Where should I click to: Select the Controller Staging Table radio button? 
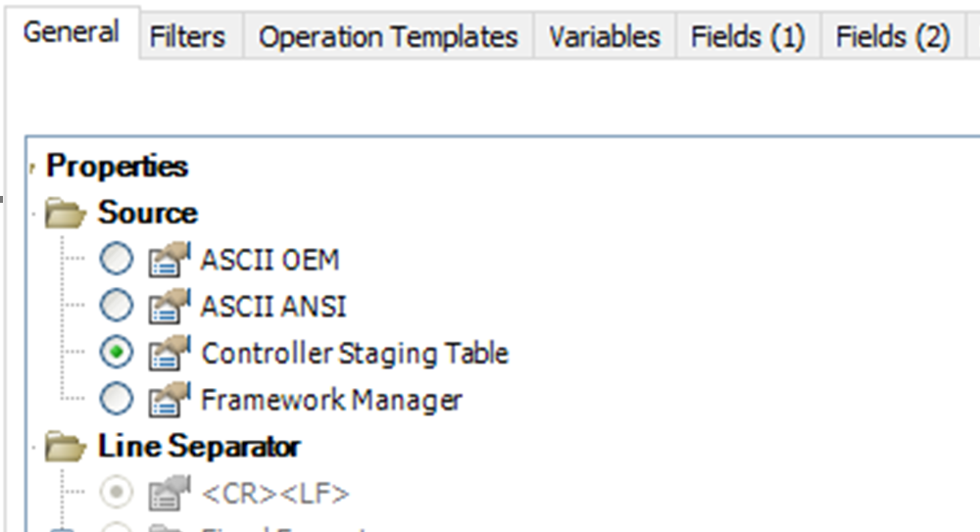point(117,352)
